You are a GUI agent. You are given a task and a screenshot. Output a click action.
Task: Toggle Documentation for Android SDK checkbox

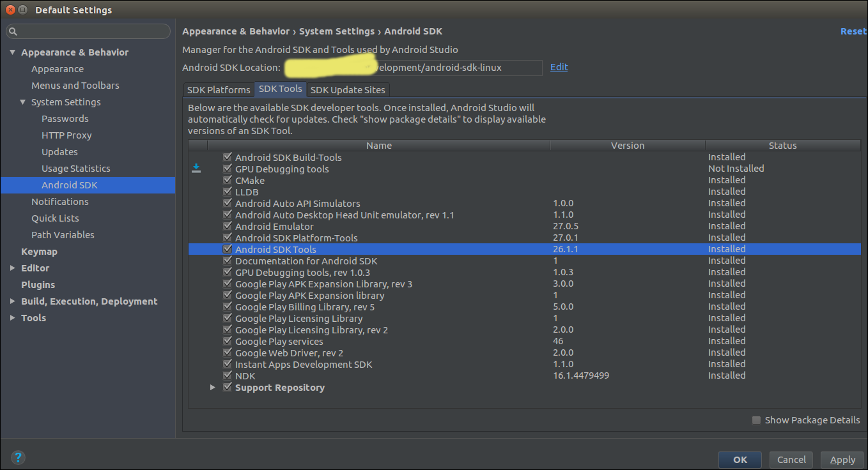coord(227,261)
